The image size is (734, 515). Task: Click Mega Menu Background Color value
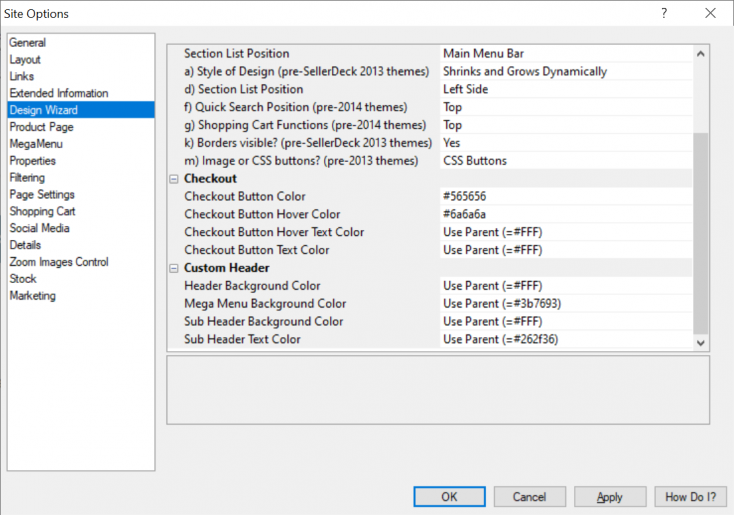pos(565,304)
